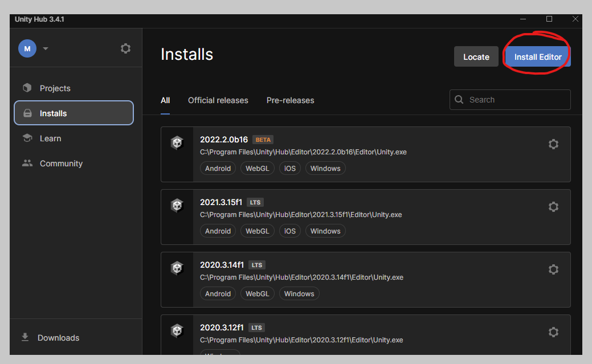Click the 2020.3.12f1 version title

tap(222, 328)
